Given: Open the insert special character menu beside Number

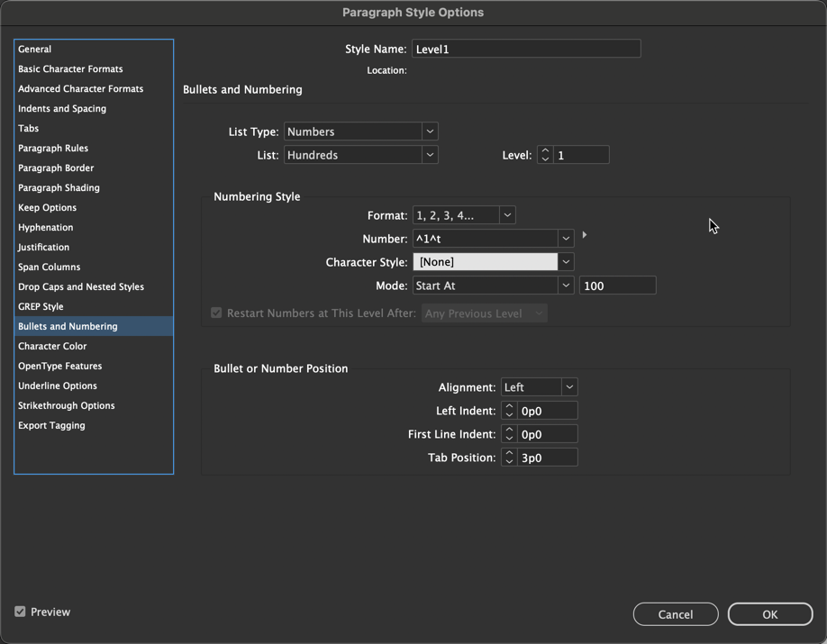Looking at the screenshot, I should 584,235.
